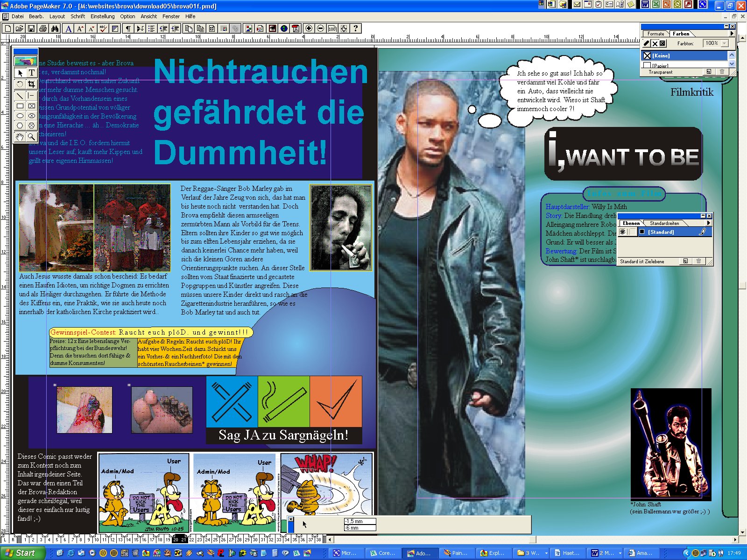Open the Datei menu
Viewport: 747px width, 560px height.
[x=18, y=16]
